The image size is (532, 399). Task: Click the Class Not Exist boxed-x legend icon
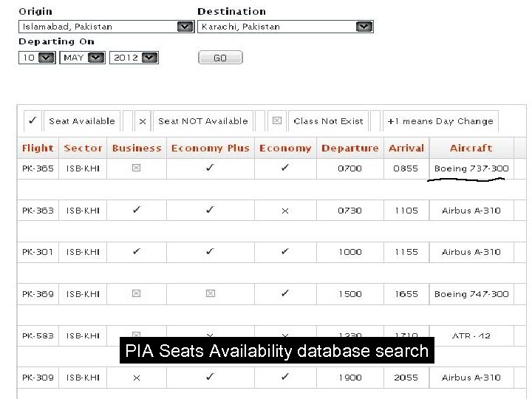(277, 120)
